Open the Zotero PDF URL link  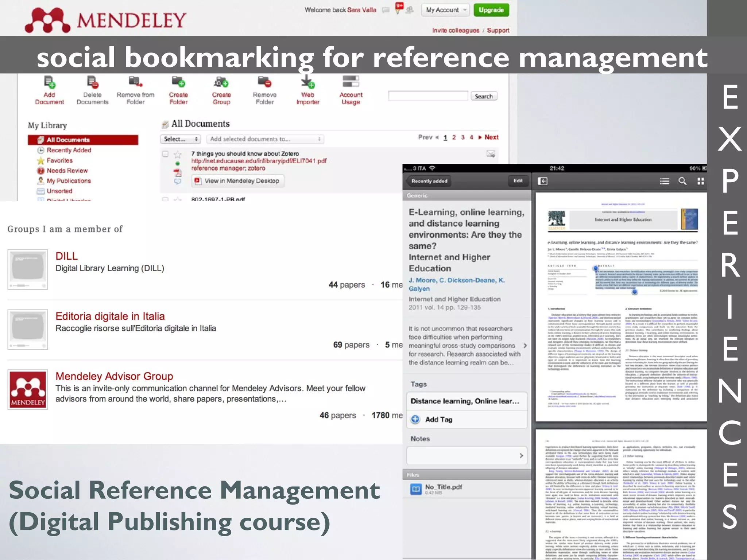(259, 161)
